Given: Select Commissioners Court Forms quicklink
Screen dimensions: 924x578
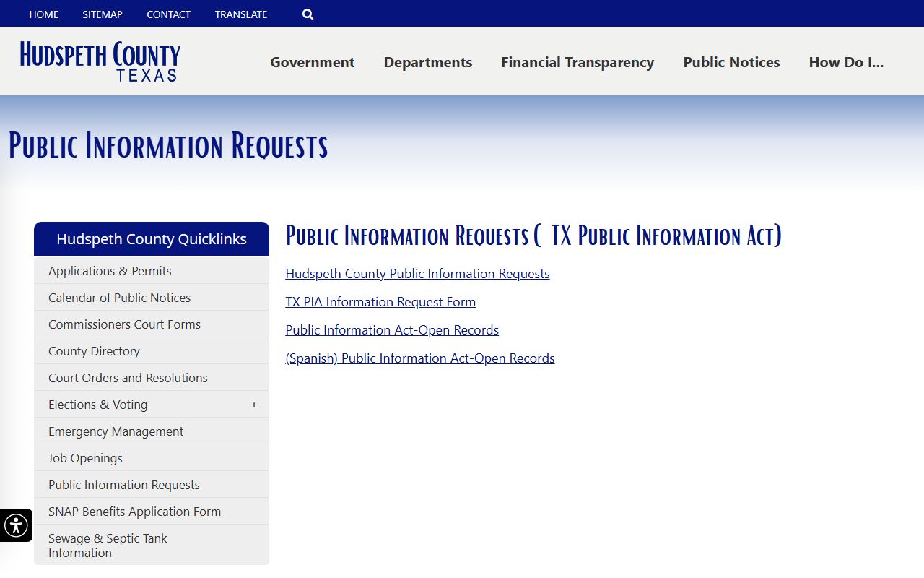Looking at the screenshot, I should tap(152, 324).
